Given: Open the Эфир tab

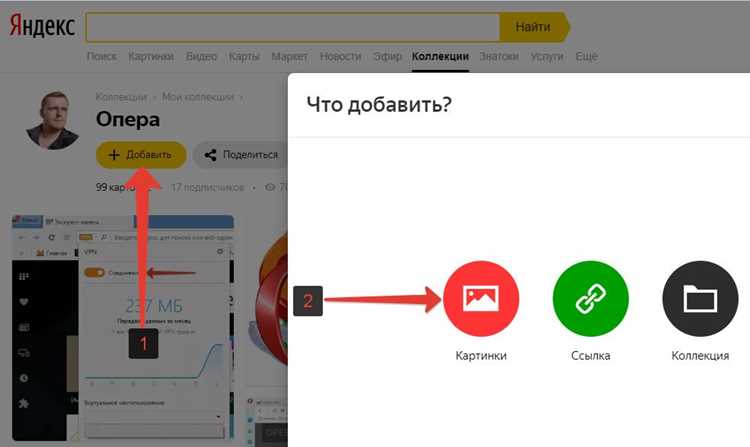Looking at the screenshot, I should [x=387, y=56].
